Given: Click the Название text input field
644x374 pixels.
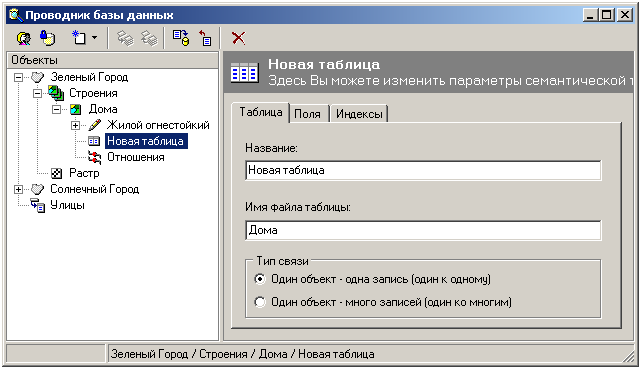Looking at the screenshot, I should [423, 170].
